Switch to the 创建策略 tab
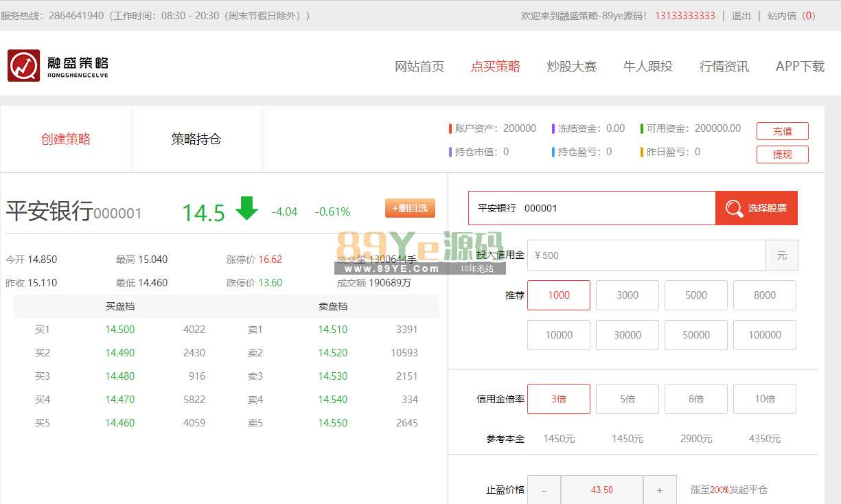 coord(66,139)
